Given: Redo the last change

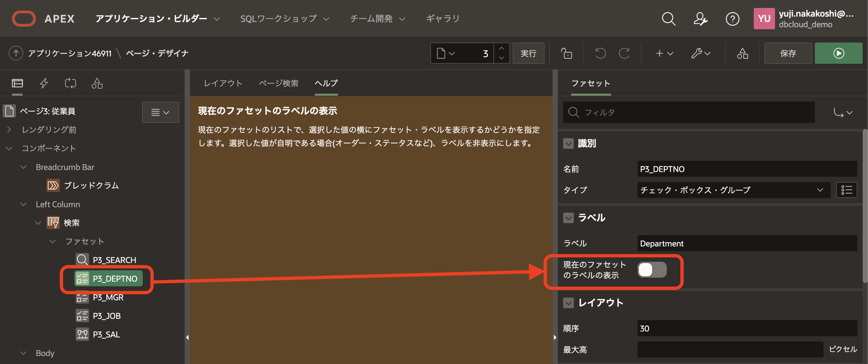Looking at the screenshot, I should (x=624, y=53).
